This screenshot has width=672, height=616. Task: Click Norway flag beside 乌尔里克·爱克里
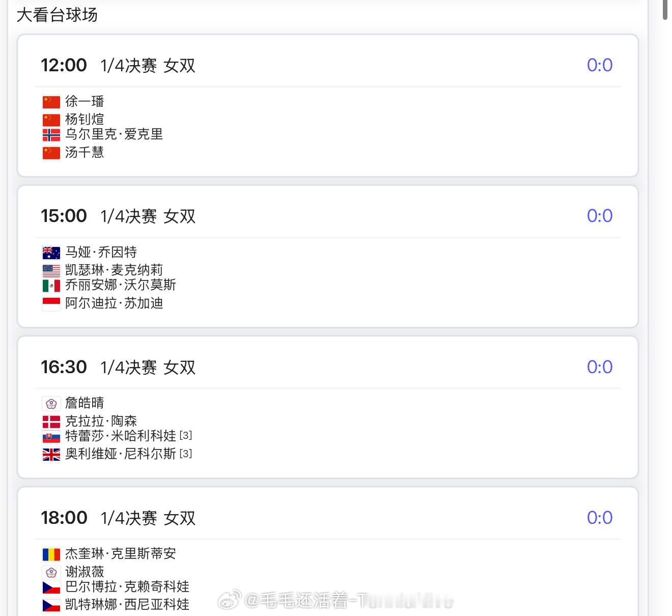[x=51, y=134]
